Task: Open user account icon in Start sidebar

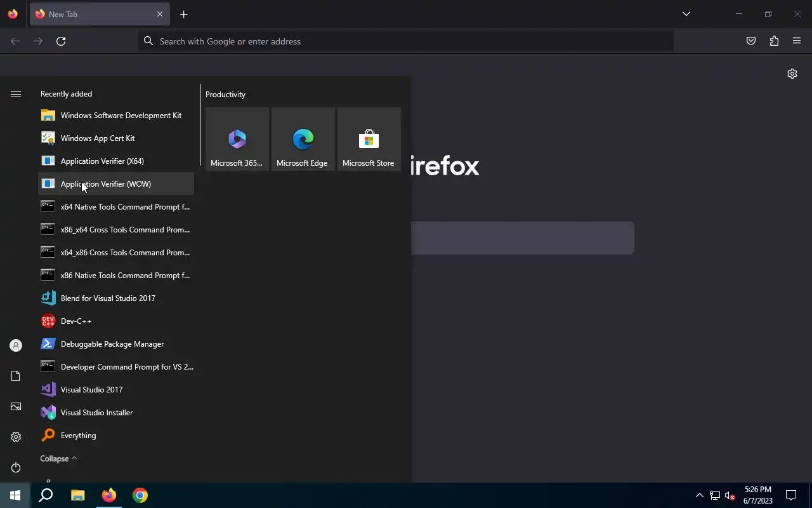Action: [x=16, y=345]
